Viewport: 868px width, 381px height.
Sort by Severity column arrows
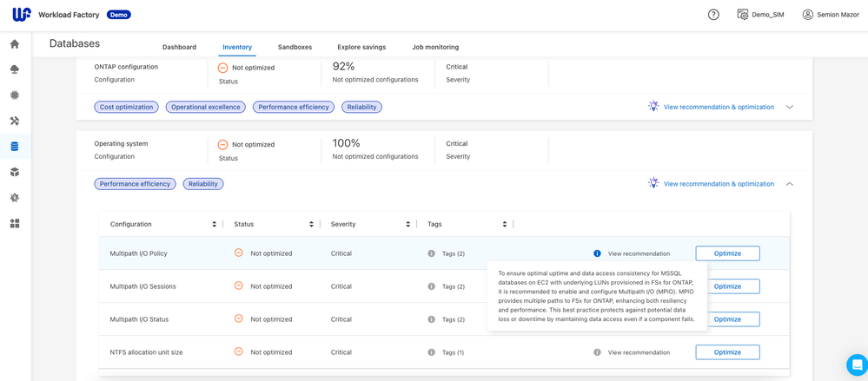407,225
